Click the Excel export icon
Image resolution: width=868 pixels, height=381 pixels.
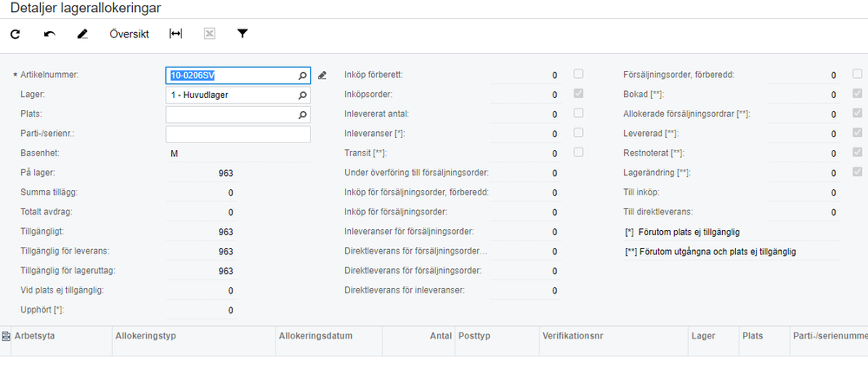pos(209,35)
